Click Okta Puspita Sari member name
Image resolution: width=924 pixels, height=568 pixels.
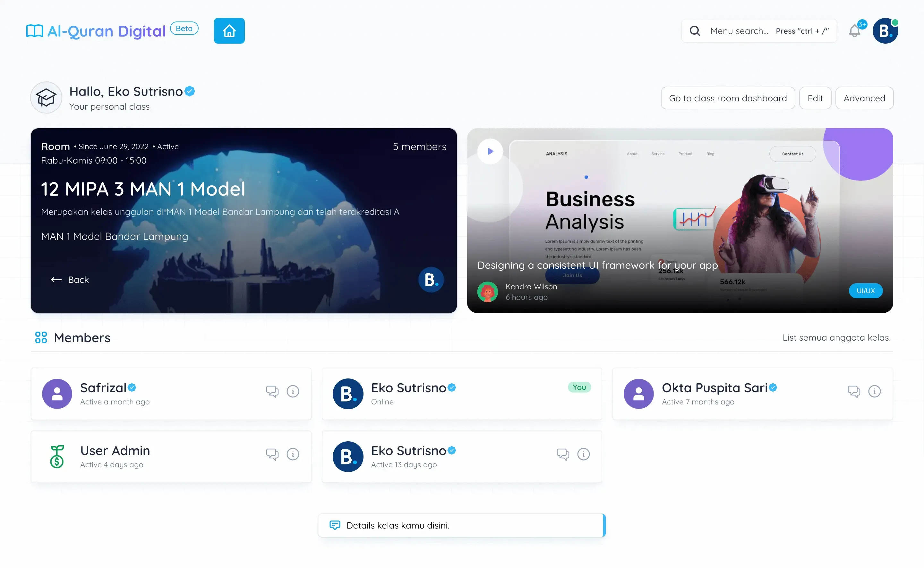pos(714,388)
